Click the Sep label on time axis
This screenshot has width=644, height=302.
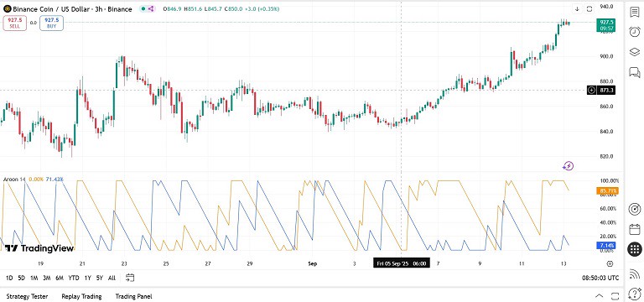click(x=313, y=263)
